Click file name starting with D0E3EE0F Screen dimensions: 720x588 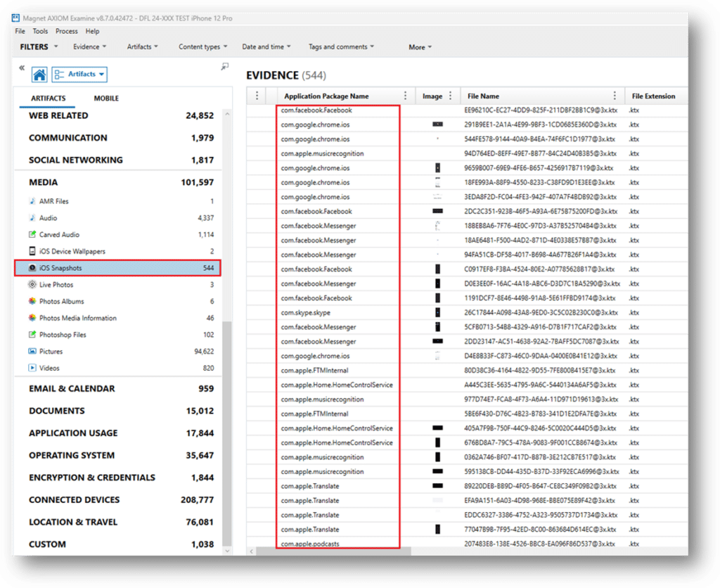tap(542, 284)
